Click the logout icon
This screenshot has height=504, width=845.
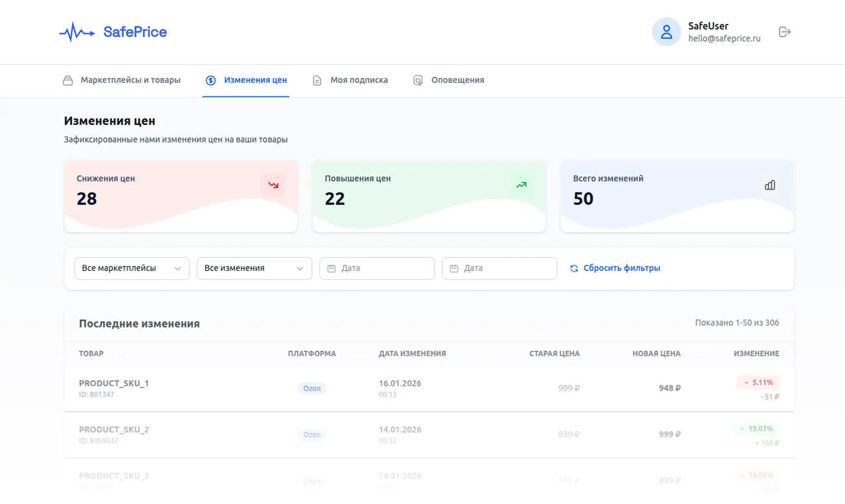click(x=785, y=32)
